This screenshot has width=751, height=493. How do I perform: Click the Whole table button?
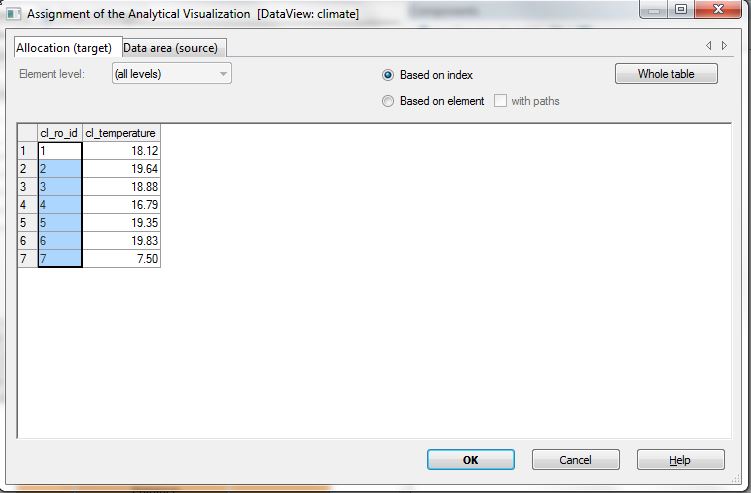[666, 74]
